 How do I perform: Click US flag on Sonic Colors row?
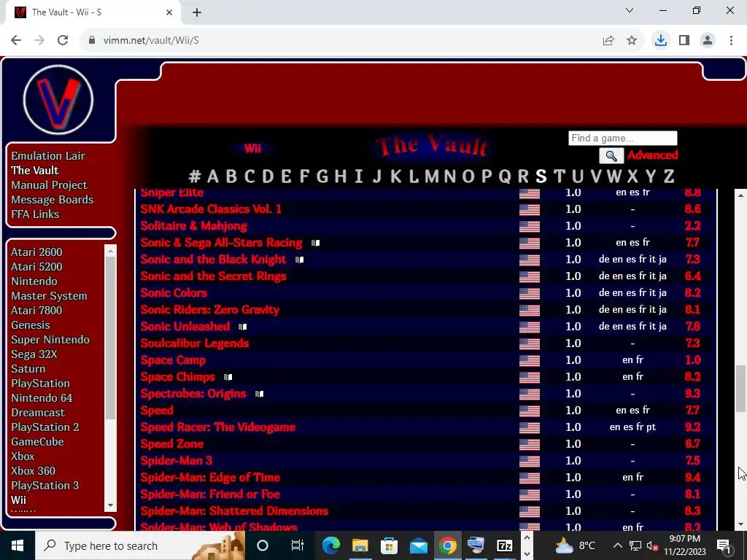[x=530, y=293]
